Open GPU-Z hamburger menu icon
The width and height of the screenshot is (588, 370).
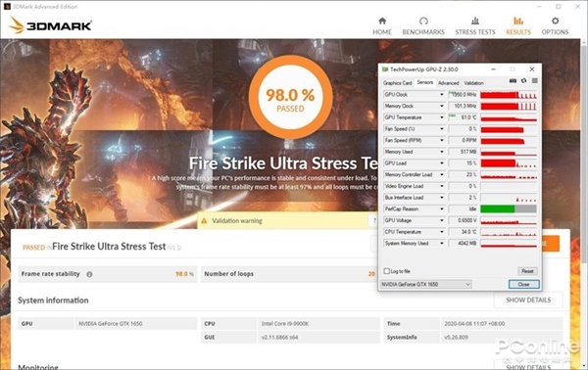coord(535,81)
